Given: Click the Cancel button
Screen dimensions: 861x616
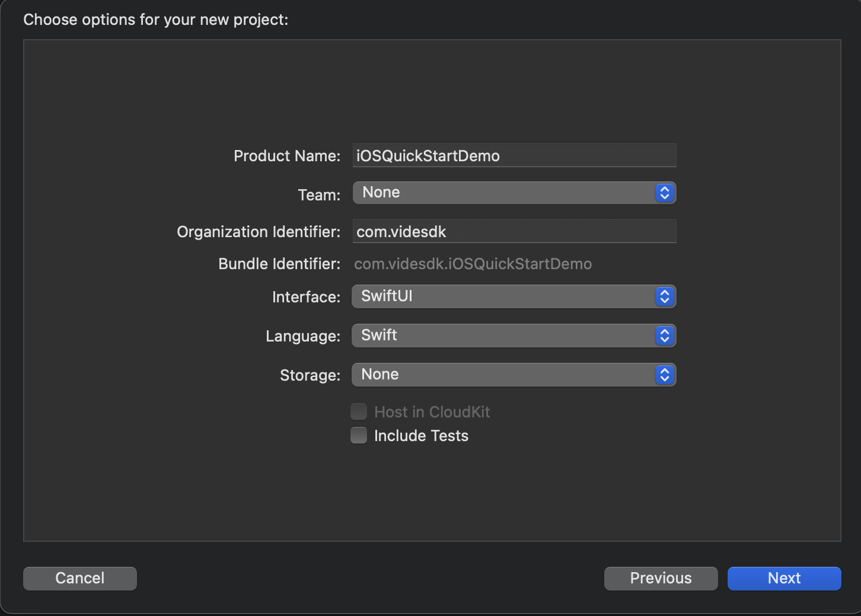Looking at the screenshot, I should (80, 578).
